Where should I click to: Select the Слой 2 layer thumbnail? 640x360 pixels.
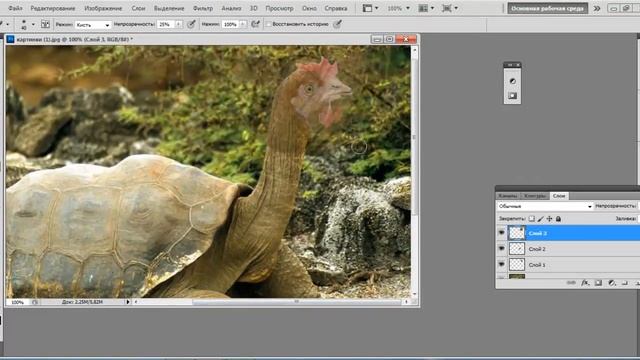(x=517, y=249)
